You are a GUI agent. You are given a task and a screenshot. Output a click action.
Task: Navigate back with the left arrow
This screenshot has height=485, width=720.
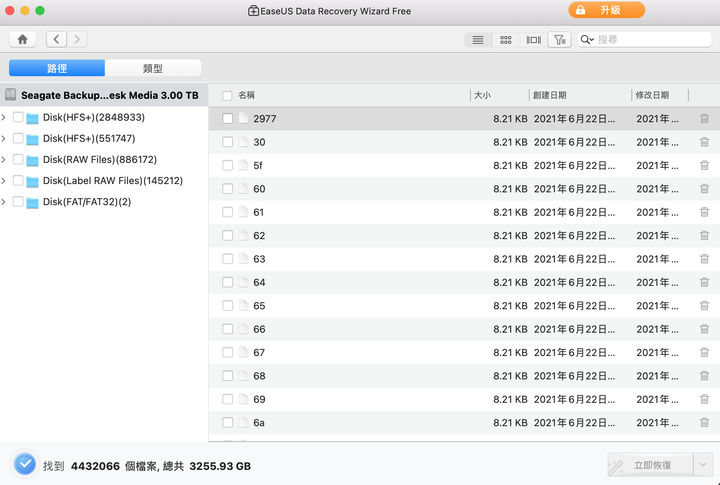pyautogui.click(x=56, y=39)
